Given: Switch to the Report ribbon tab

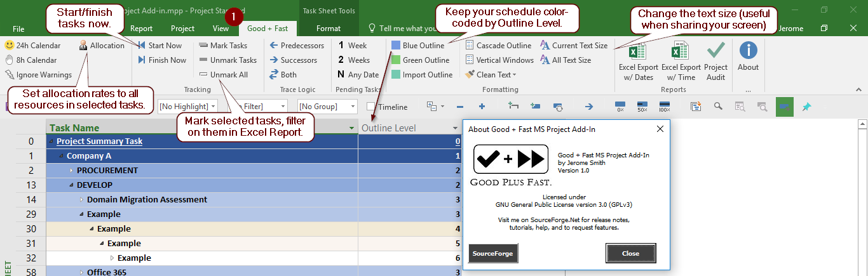Looking at the screenshot, I should [141, 29].
